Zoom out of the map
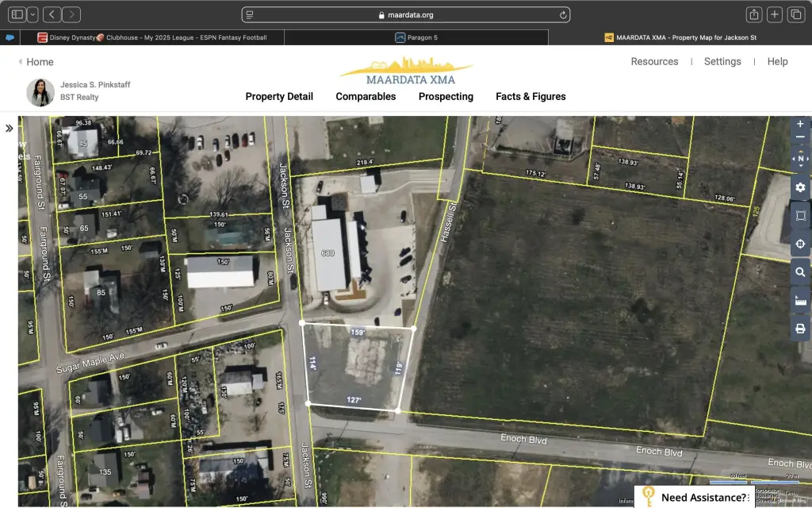This screenshot has height=508, width=812. (799, 138)
